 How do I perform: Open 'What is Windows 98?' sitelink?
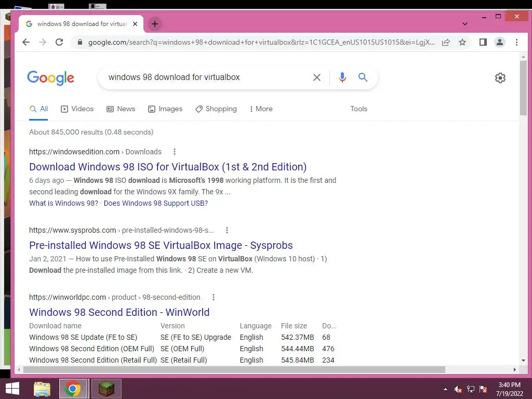(x=63, y=203)
